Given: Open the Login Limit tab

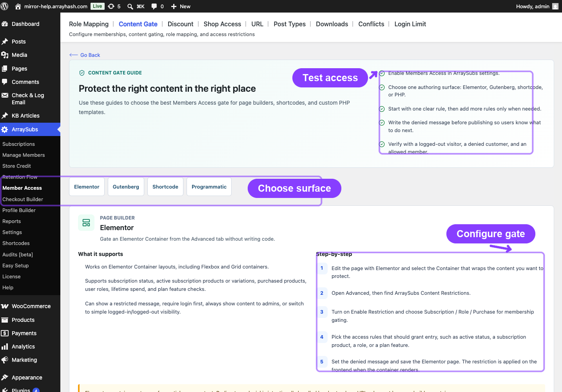Looking at the screenshot, I should 410,24.
